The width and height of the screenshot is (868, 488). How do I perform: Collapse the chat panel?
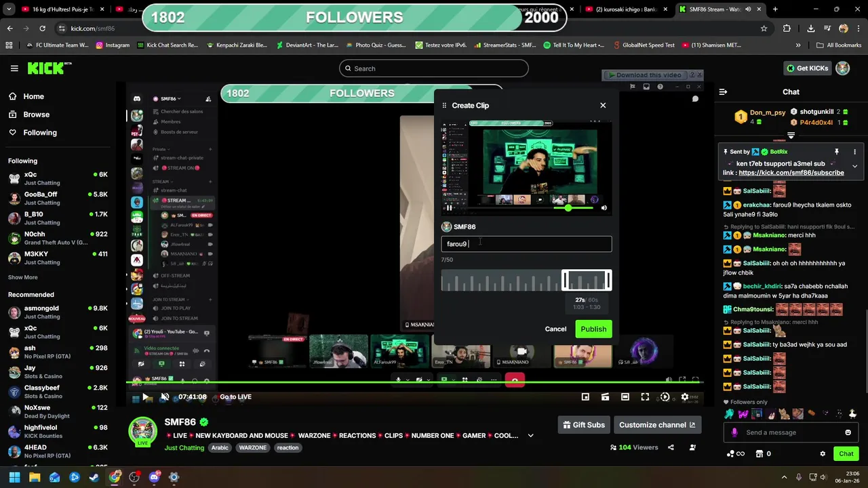723,91
